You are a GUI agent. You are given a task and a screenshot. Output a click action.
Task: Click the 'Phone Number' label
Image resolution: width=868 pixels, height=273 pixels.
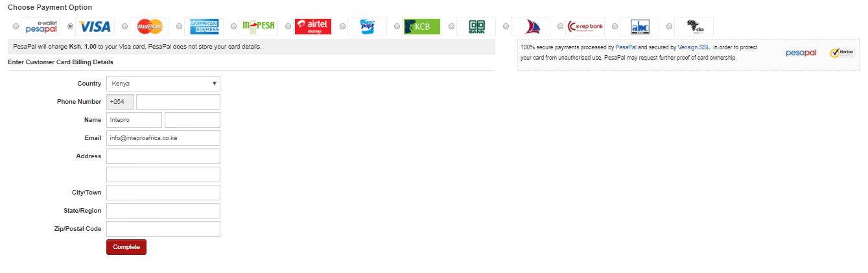coord(79,102)
